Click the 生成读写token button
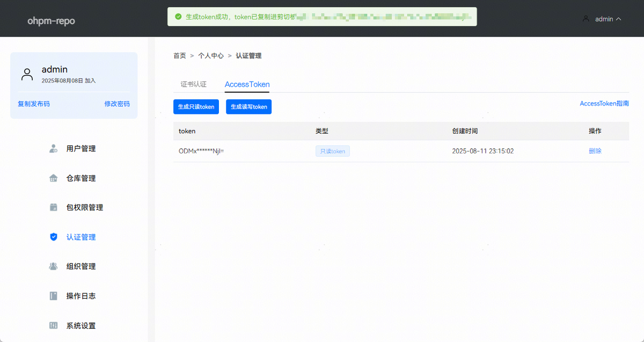Viewport: 644px width, 342px height. click(248, 107)
